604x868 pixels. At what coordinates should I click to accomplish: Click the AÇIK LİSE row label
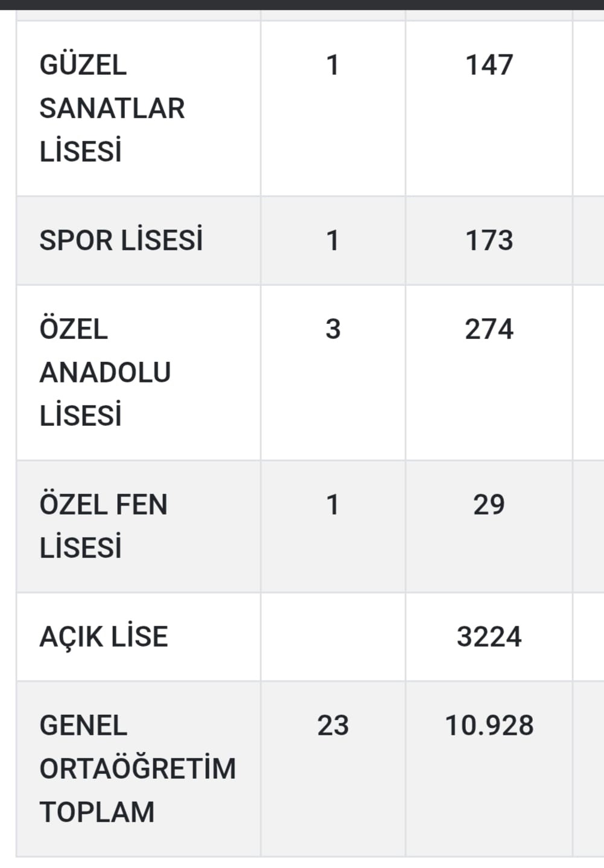coord(104,637)
